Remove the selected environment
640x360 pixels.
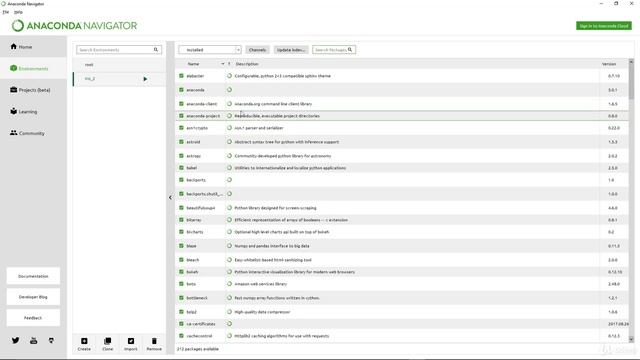(x=154, y=344)
